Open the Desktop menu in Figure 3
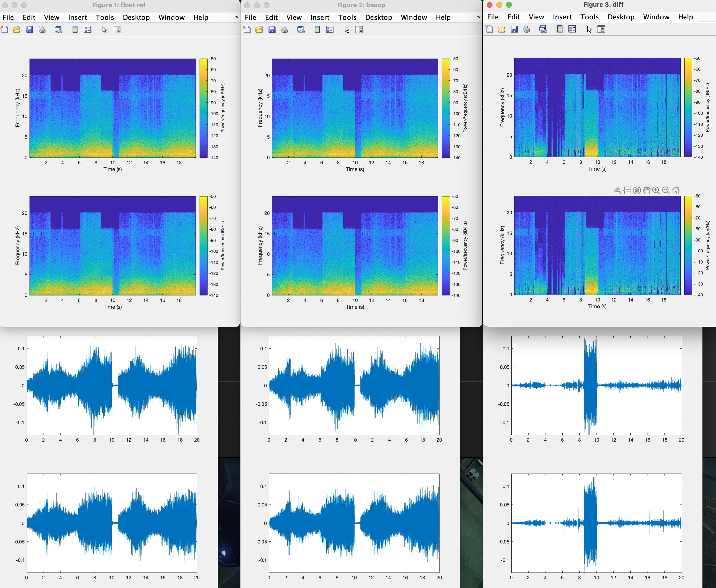Screen dimensions: 716x588 pyautogui.click(x=621, y=17)
